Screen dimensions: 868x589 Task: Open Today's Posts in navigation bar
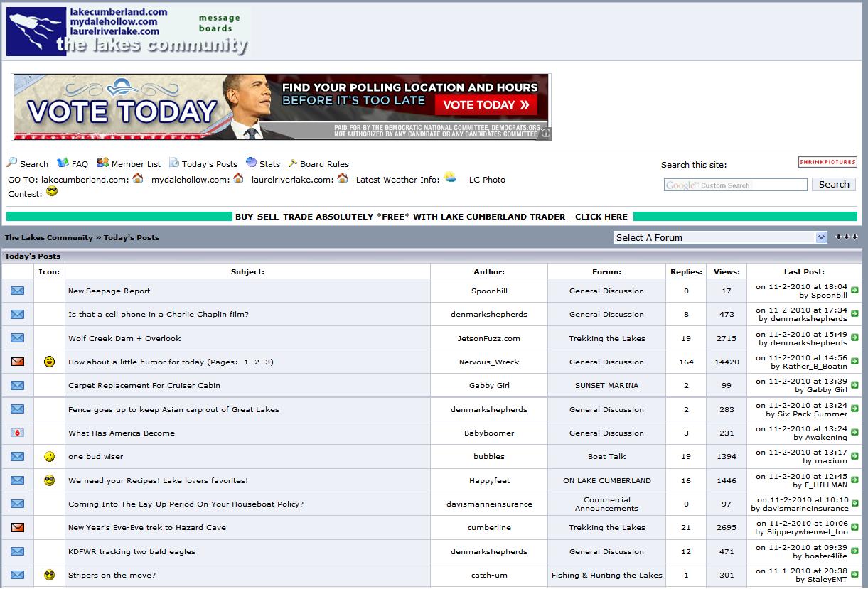point(210,164)
